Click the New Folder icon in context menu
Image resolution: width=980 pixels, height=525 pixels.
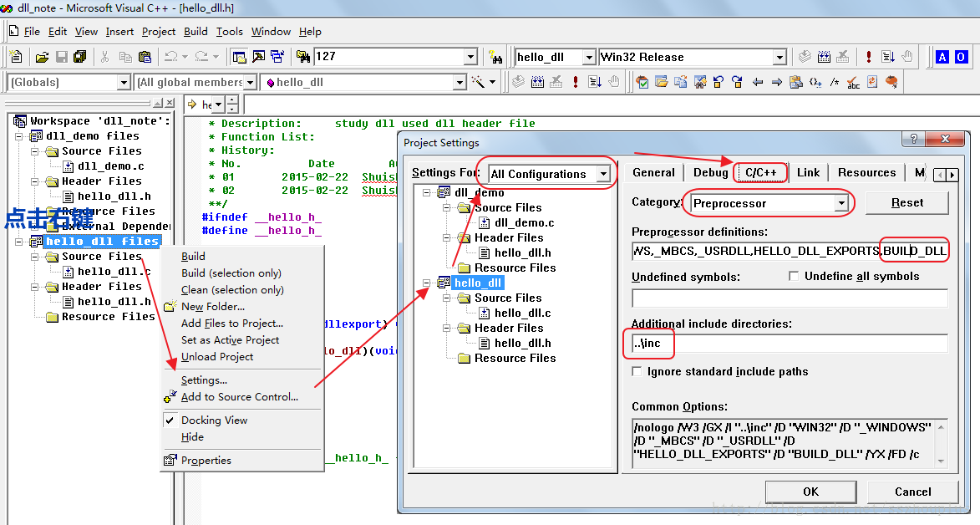(x=170, y=307)
